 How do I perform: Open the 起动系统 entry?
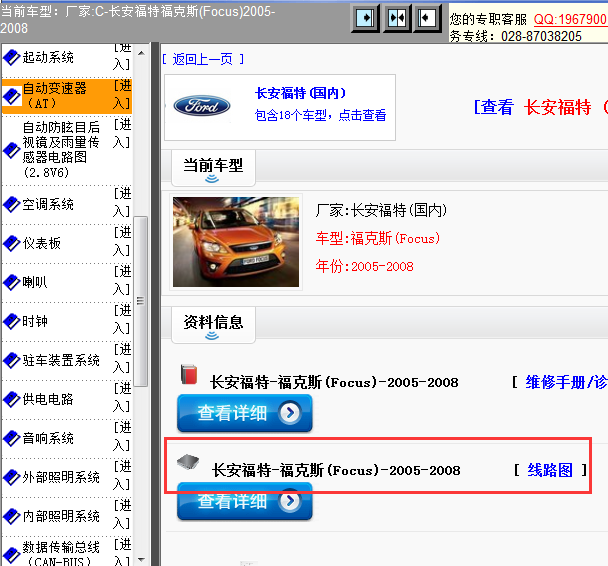click(48, 57)
